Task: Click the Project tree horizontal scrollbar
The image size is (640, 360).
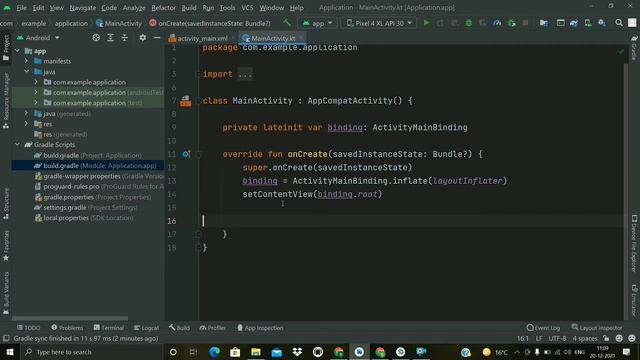Action: 70,318
